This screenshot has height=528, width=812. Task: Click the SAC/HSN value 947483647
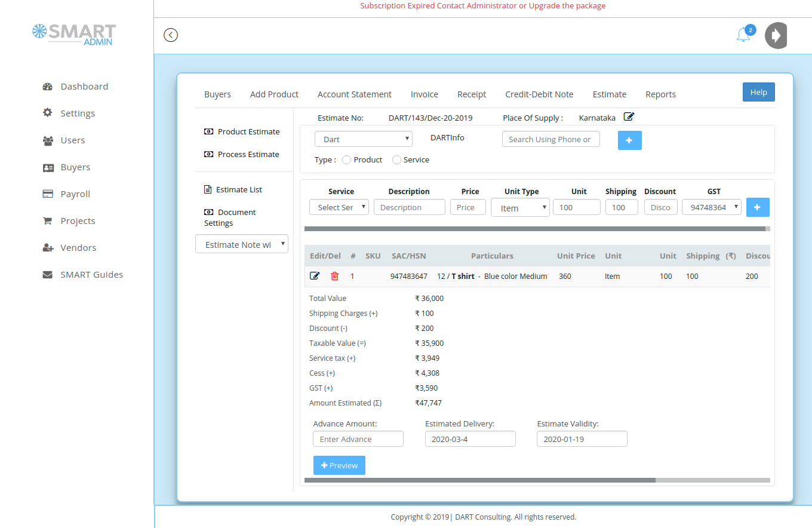[409, 277]
